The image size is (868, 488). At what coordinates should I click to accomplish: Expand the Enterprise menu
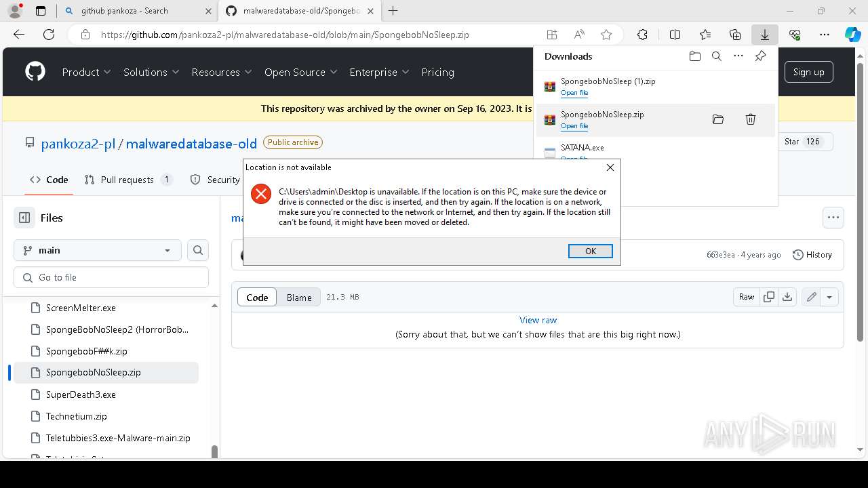pos(379,72)
